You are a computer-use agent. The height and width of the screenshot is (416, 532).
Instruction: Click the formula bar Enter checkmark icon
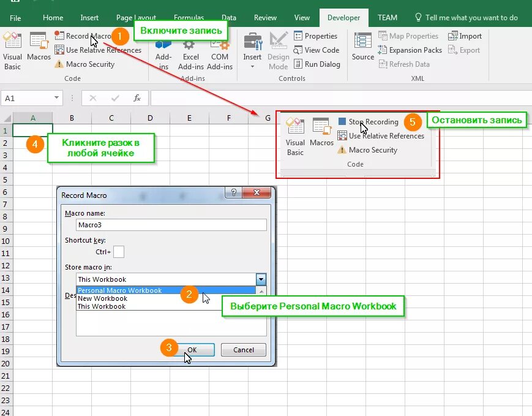tap(115, 98)
